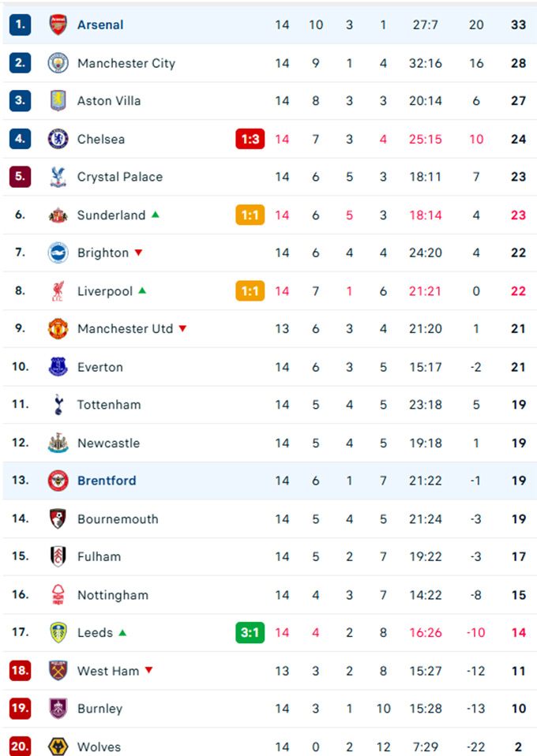
Task: Click the red down arrow beside Brighton
Action: coord(138,253)
